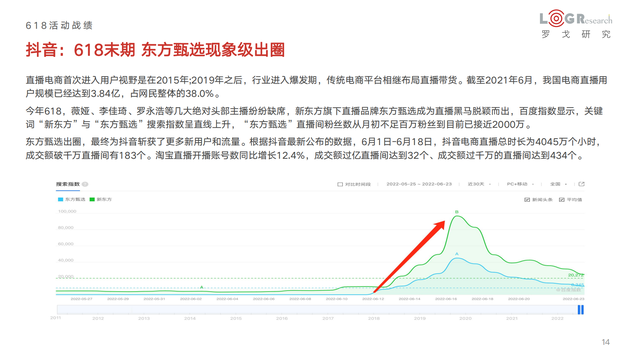Screen dimensions: 640x360
Task: Click the page number 14
Action: tap(606, 342)
